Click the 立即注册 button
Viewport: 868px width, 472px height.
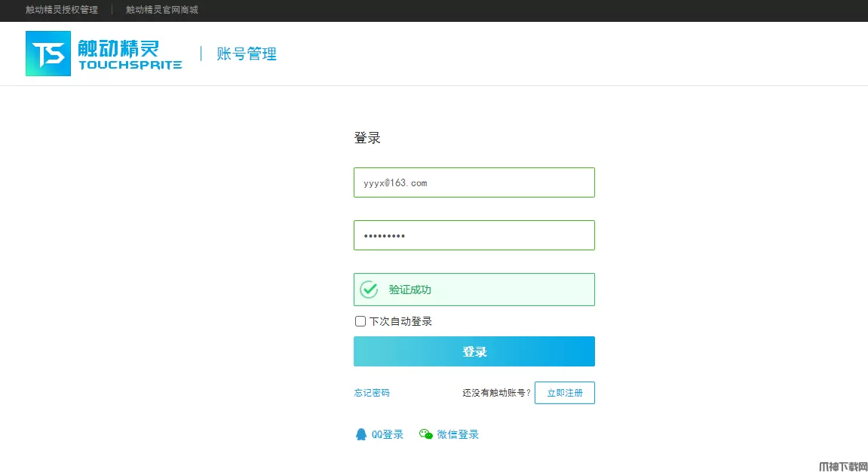point(565,393)
